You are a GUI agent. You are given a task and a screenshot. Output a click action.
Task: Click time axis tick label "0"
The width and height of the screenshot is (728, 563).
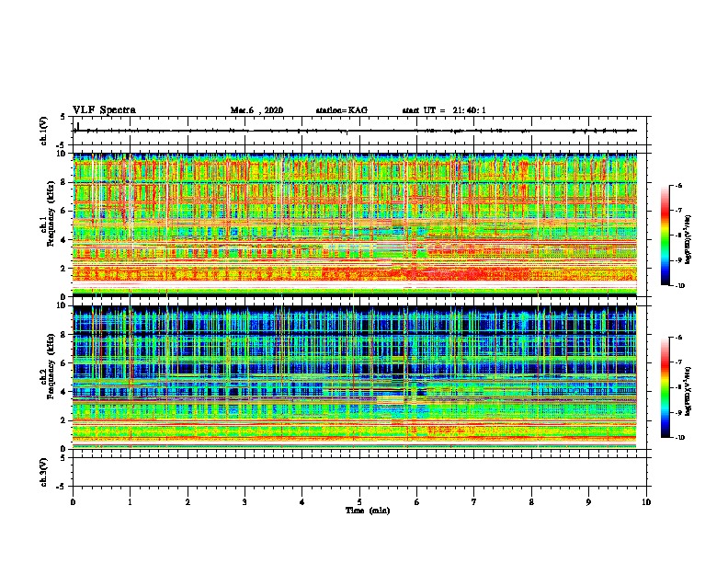tap(73, 502)
